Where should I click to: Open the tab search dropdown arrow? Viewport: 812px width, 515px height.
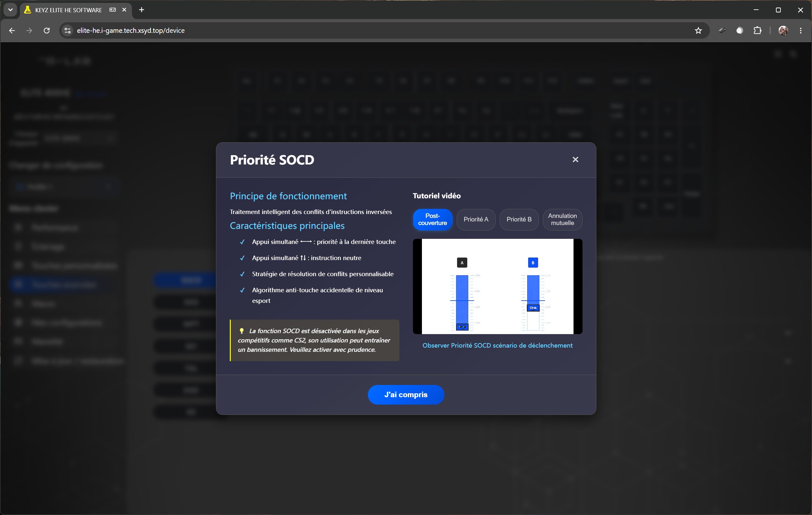(10, 10)
